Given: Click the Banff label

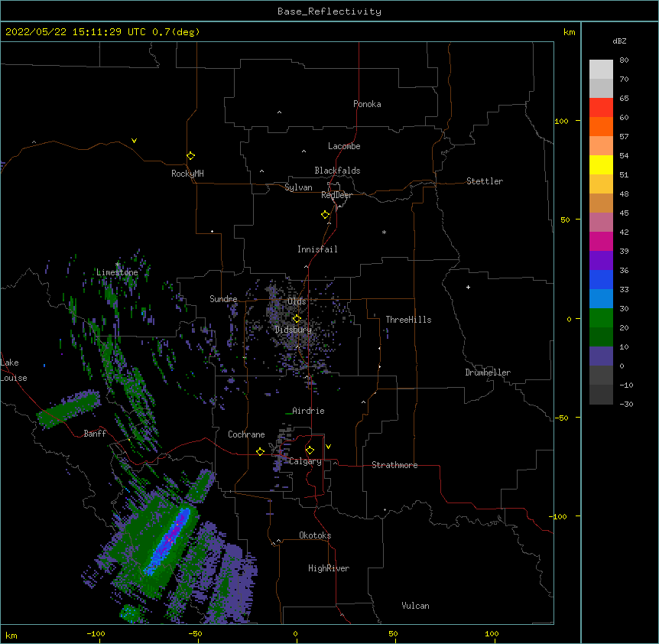Looking at the screenshot, I should [x=95, y=434].
